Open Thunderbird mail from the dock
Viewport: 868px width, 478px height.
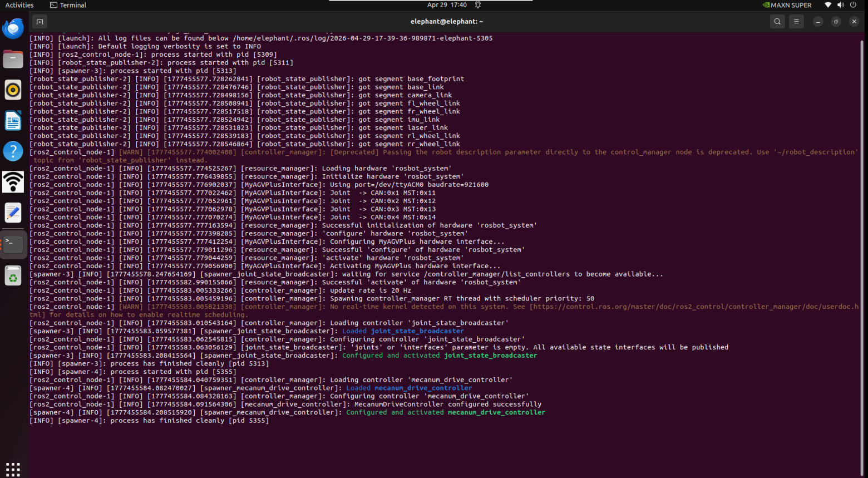point(13,28)
